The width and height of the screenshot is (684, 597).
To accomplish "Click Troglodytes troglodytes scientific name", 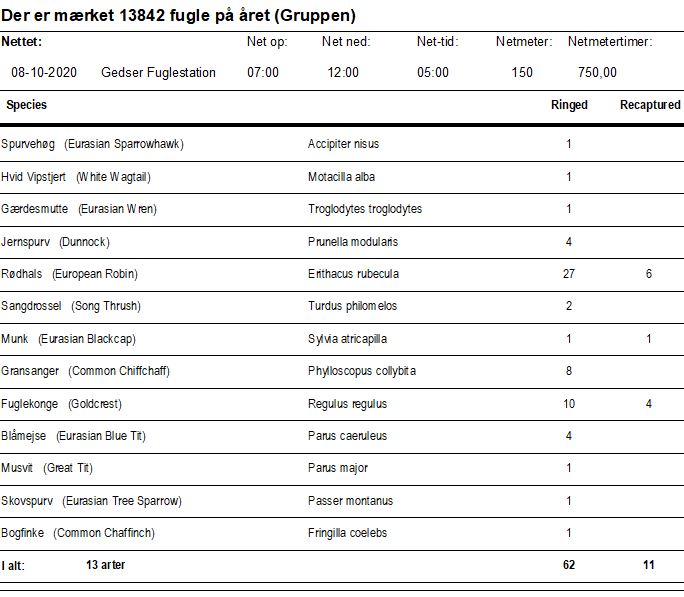I will 365,209.
